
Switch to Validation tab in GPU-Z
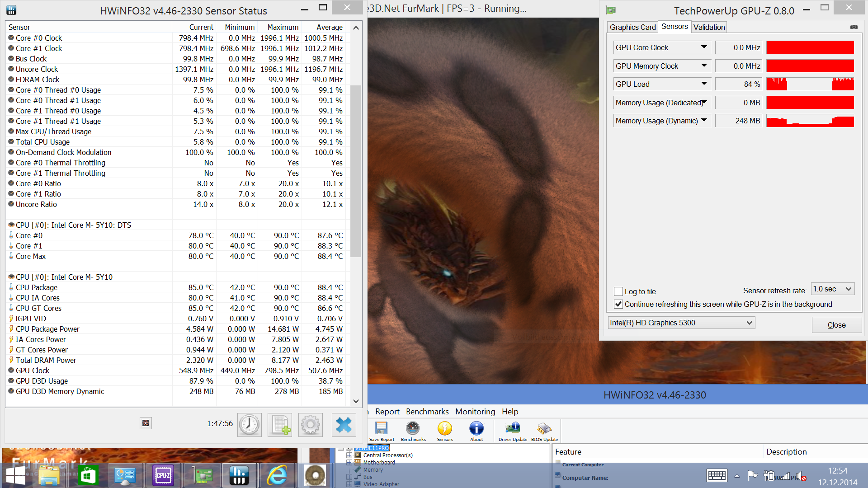pos(709,27)
